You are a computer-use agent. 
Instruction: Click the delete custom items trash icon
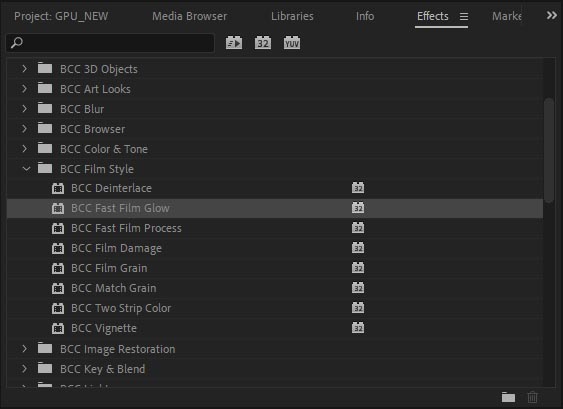pyautogui.click(x=532, y=397)
